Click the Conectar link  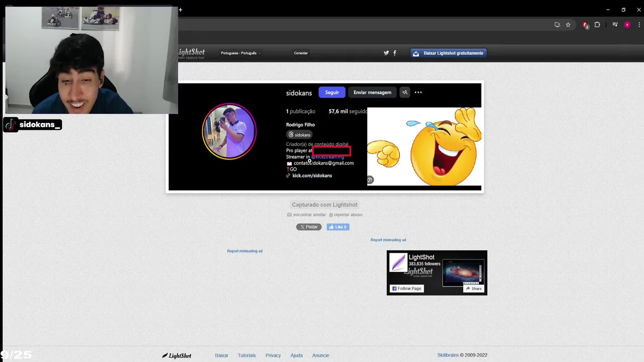301,53
